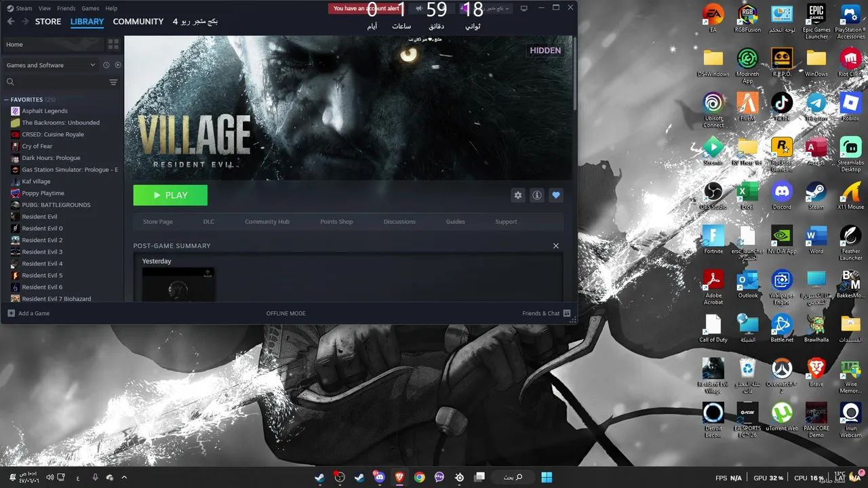Click the library search field

click(x=56, y=82)
